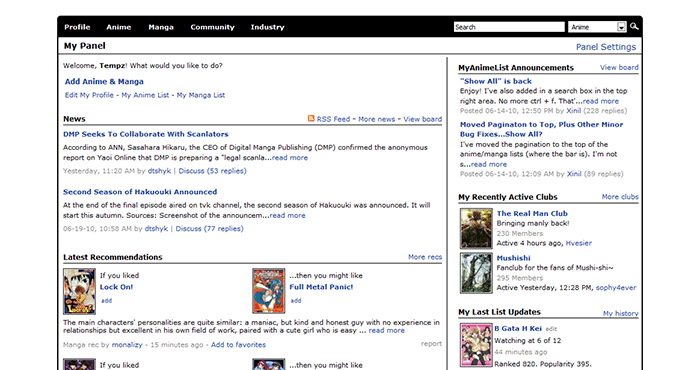Open the Manga menu

point(161,27)
